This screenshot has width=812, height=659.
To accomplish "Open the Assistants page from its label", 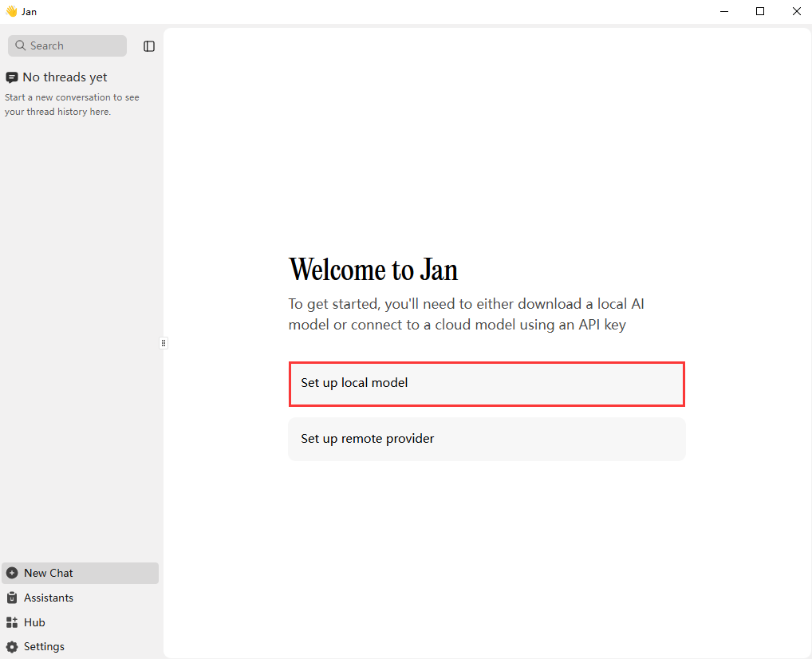I will click(x=49, y=598).
